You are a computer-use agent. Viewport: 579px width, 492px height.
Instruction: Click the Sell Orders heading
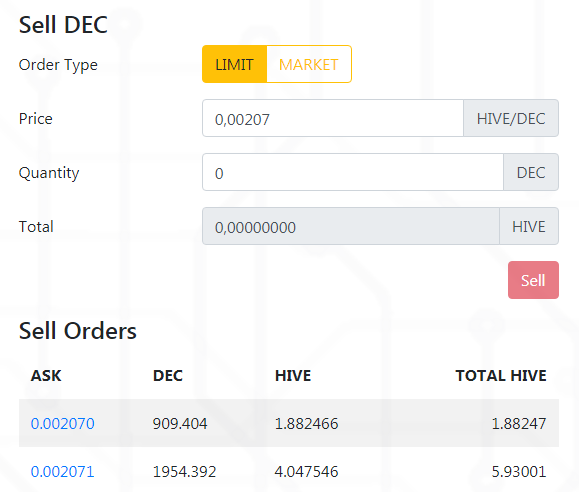click(x=78, y=331)
